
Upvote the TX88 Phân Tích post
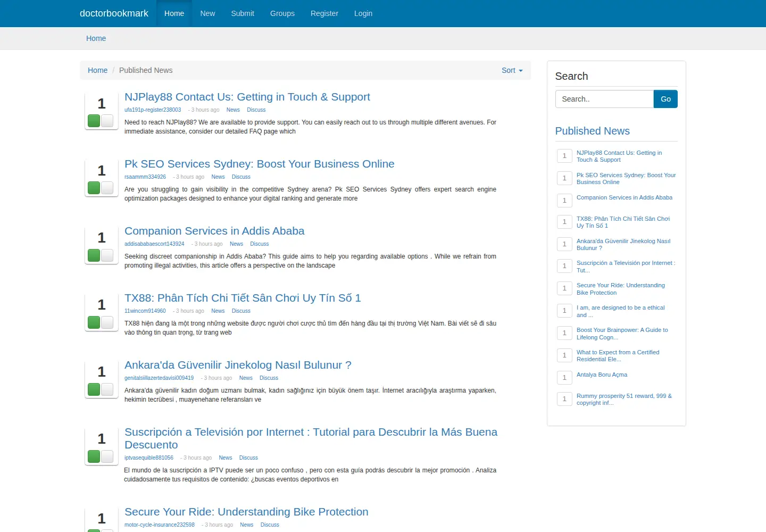[x=94, y=322]
